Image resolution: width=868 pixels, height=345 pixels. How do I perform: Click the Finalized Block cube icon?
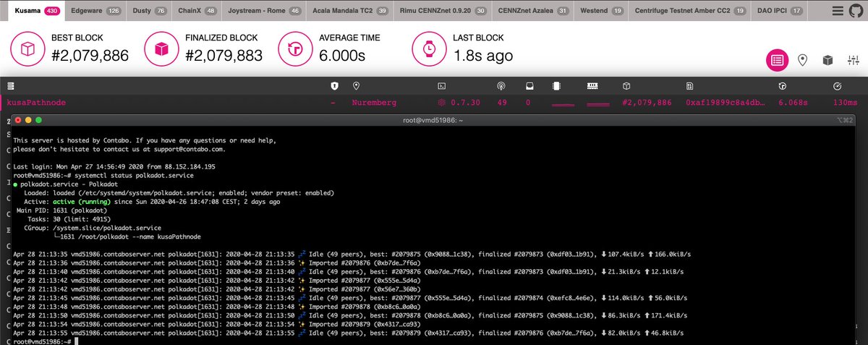(x=161, y=48)
